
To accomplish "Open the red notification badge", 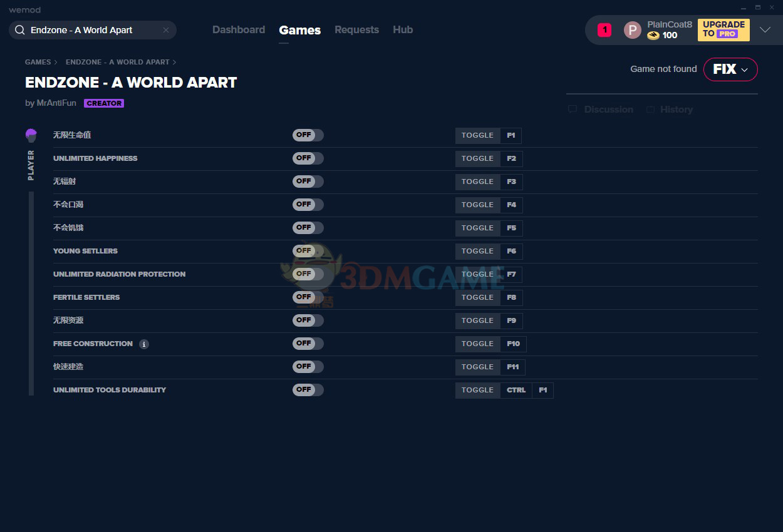I will pyautogui.click(x=604, y=29).
